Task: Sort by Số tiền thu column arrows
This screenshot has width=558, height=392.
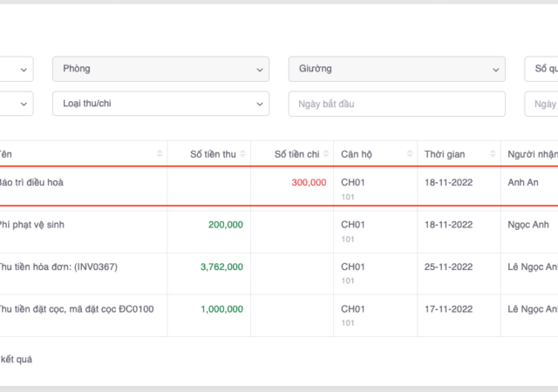Action: pos(243,154)
